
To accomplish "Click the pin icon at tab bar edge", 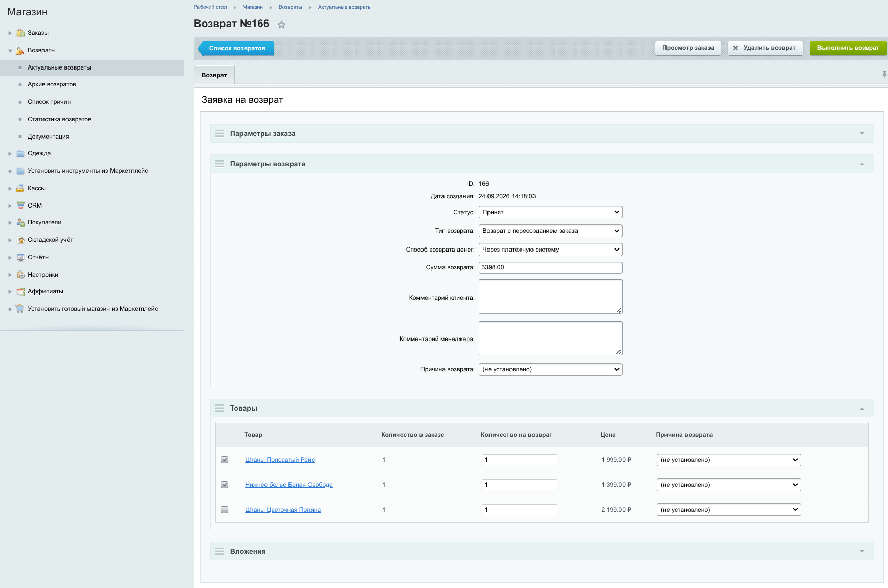I will click(884, 75).
